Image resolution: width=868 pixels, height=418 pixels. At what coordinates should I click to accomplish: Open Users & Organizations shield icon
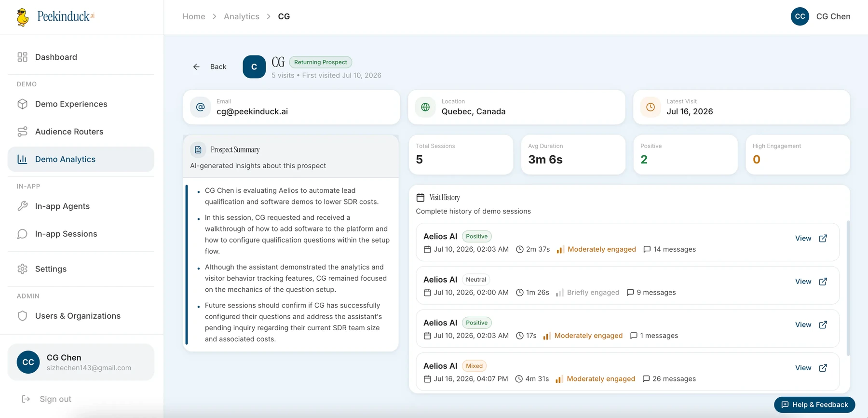22,316
